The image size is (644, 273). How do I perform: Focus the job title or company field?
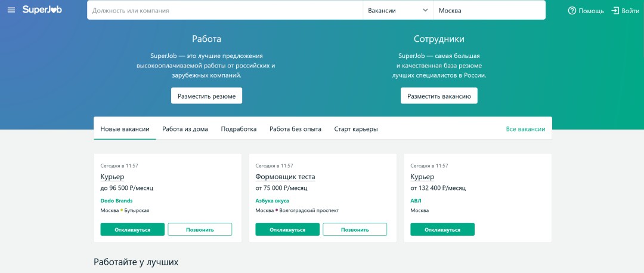pyautogui.click(x=225, y=10)
